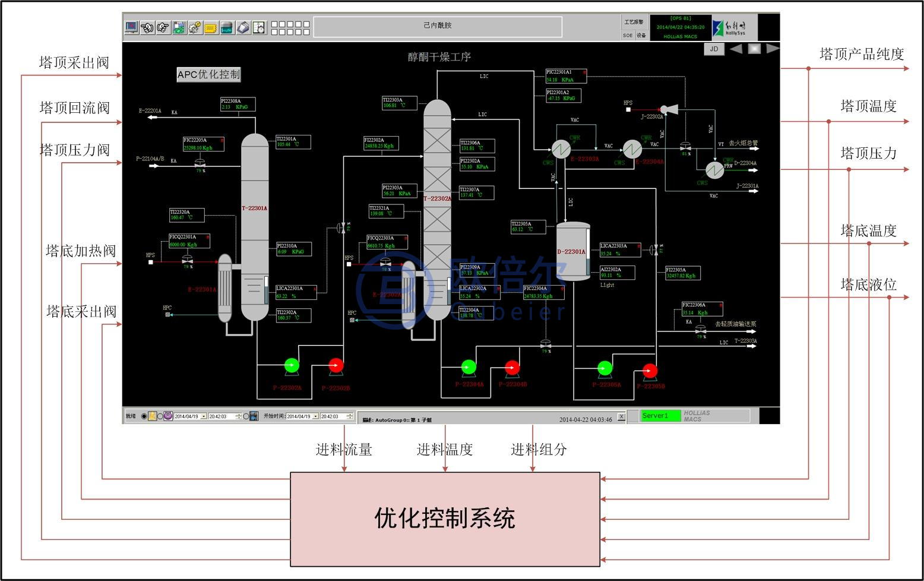Open the first 2014/04/19 date dropdown
Image resolution: width=924 pixels, height=581 pixels.
(204, 416)
